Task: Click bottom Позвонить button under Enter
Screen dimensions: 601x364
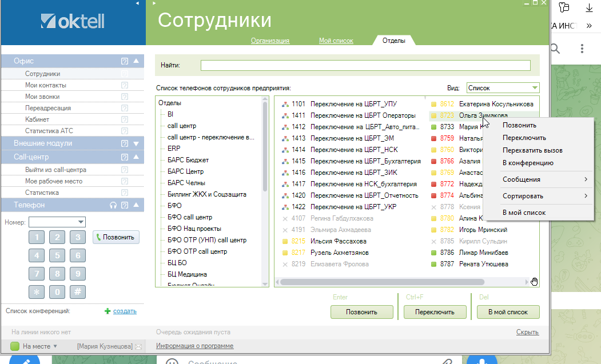Action: pos(362,312)
